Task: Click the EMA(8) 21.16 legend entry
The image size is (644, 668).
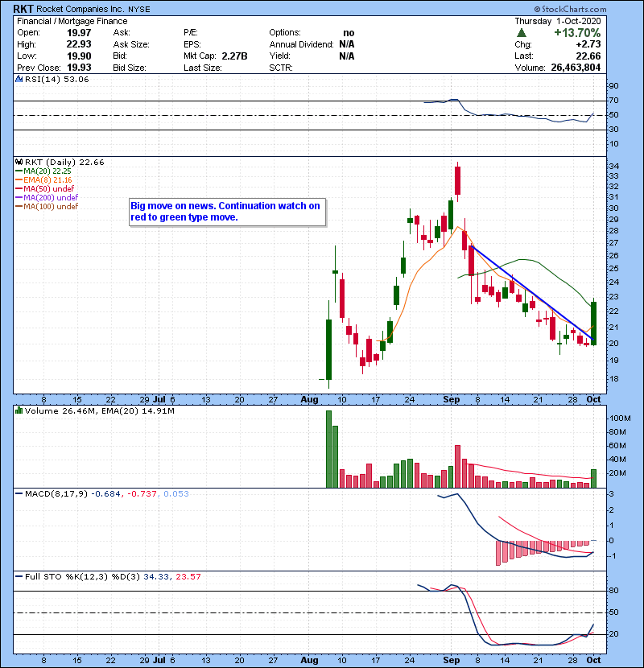Action: pyautogui.click(x=47, y=179)
